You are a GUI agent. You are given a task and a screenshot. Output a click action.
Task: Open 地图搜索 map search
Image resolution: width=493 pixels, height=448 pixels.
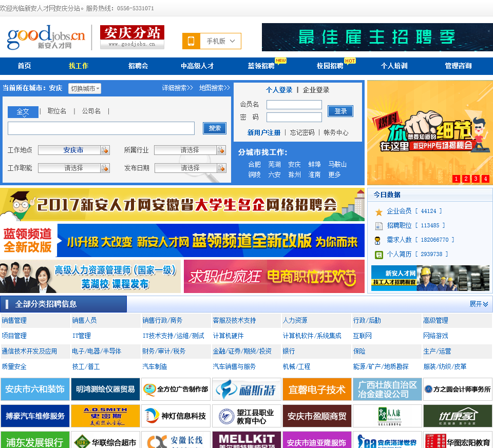pos(215,88)
